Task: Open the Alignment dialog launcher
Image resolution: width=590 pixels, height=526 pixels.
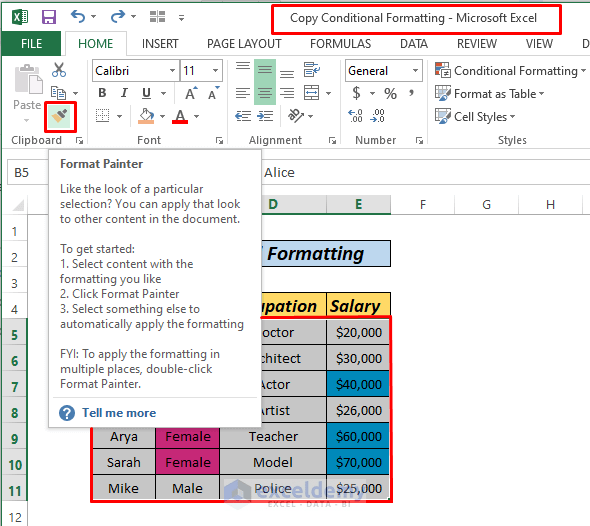Action: 332,140
